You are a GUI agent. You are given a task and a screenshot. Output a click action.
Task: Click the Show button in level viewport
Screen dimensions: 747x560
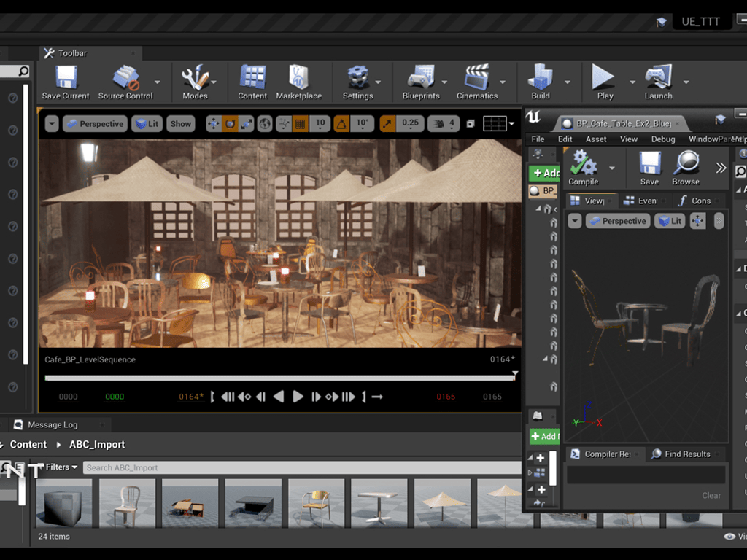pos(181,124)
